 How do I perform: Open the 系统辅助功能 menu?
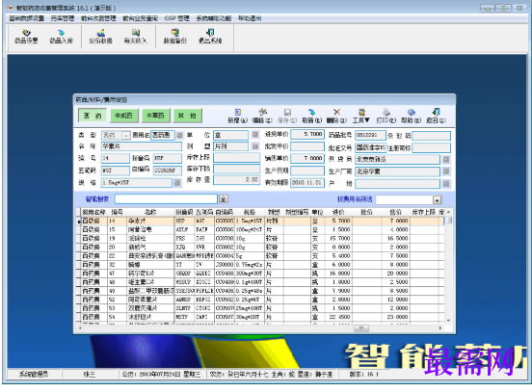[x=214, y=18]
